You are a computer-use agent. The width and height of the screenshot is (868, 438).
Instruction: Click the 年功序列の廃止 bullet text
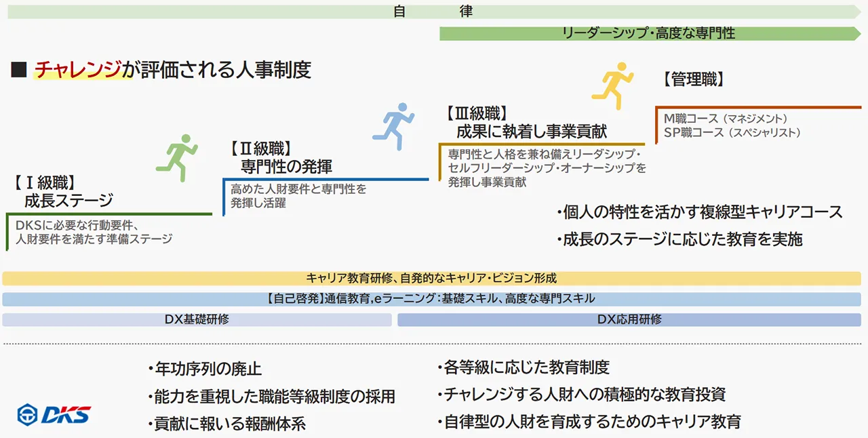point(204,370)
